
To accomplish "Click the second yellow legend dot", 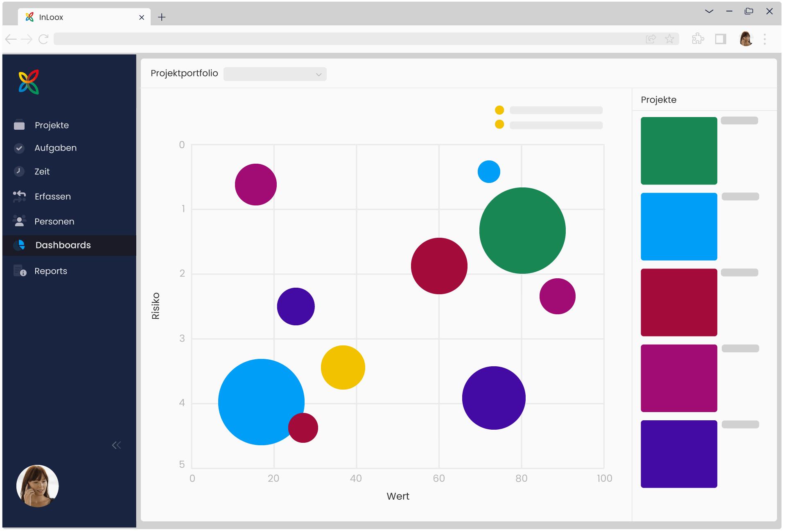I will [x=499, y=124].
